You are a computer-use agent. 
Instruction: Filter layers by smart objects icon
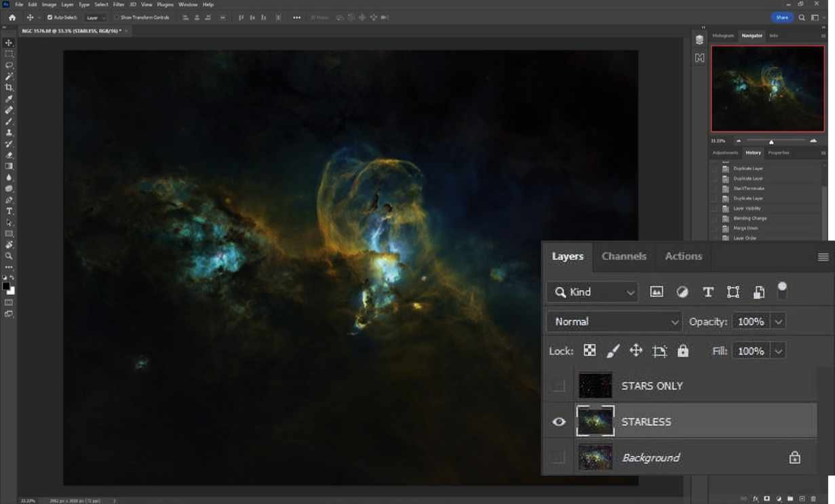(x=759, y=292)
